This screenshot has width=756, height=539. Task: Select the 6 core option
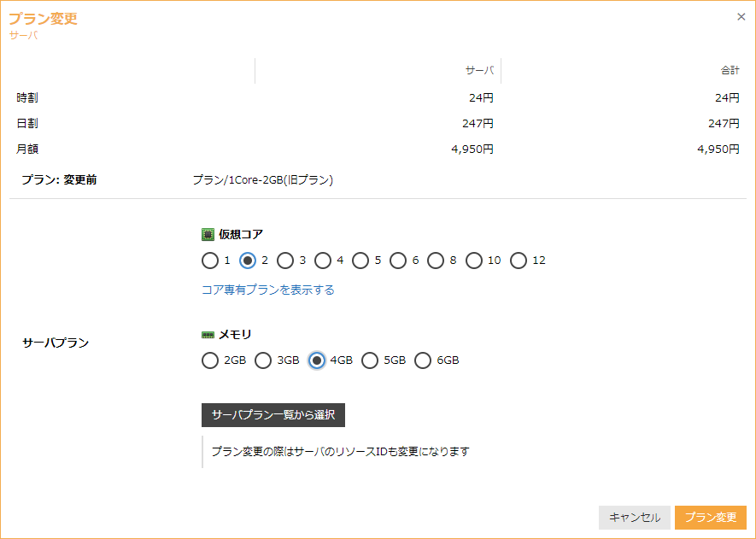point(398,261)
